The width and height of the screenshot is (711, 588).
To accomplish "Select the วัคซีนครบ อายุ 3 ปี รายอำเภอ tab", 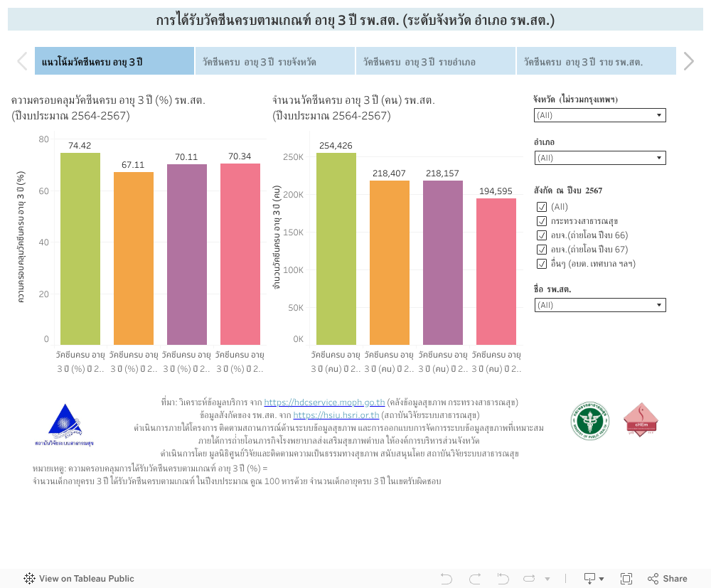I will click(436, 62).
